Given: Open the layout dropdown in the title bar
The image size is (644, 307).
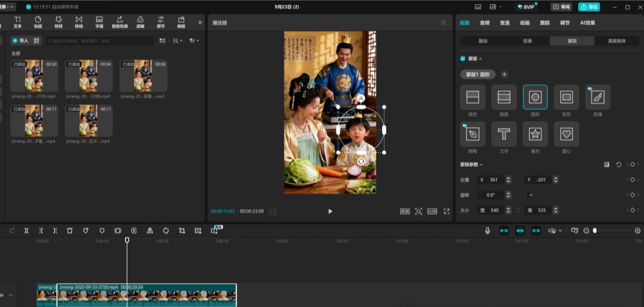Looking at the screenshot, I should pyautogui.click(x=496, y=7).
